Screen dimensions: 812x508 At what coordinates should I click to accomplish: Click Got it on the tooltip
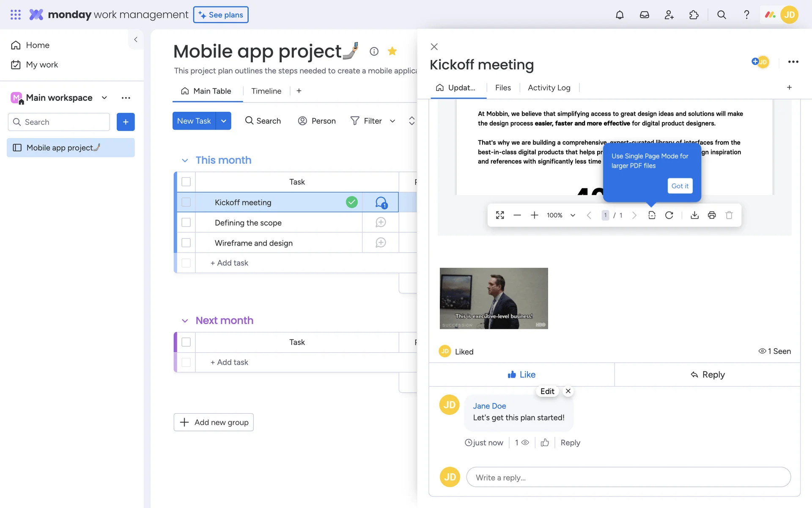[680, 186]
